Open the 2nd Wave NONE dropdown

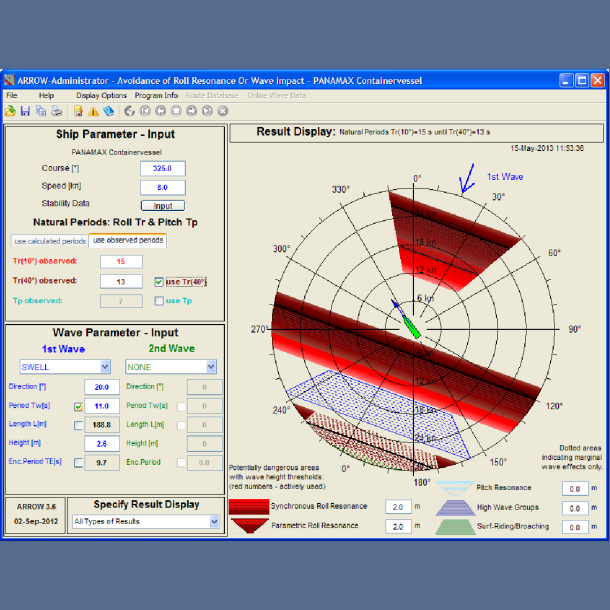[x=211, y=367]
